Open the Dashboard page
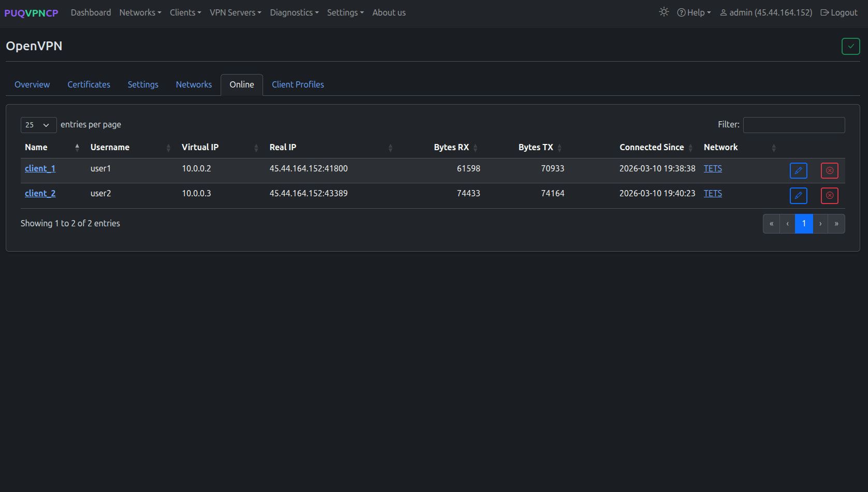 click(91, 12)
